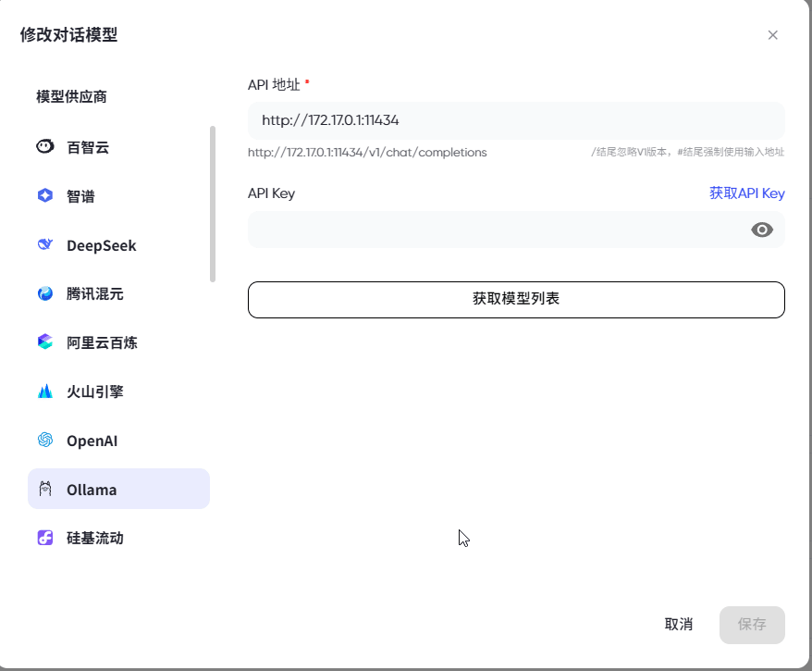Toggle API Key visibility with eye icon
The height and width of the screenshot is (671, 812).
(761, 230)
